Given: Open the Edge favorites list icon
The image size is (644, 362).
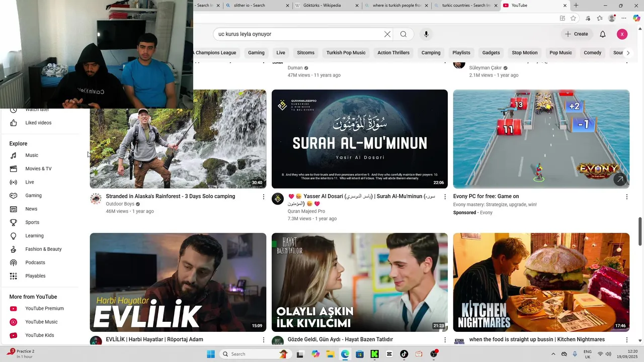Looking at the screenshot, I should coord(600,18).
